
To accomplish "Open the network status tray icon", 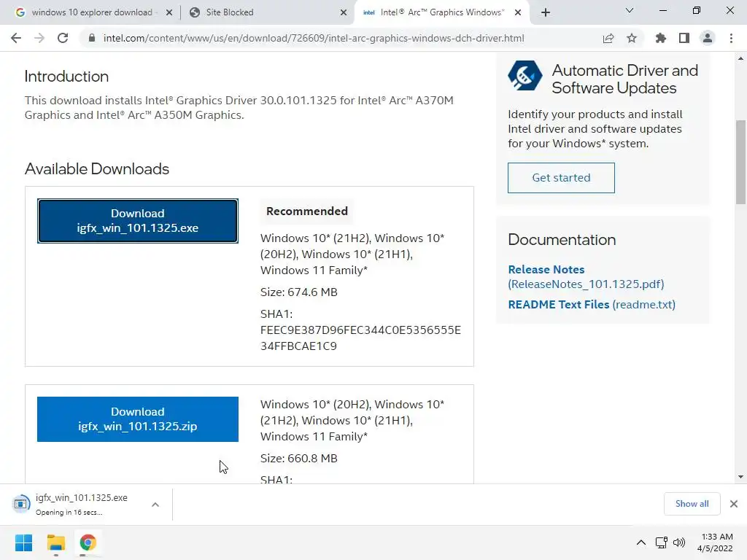I will coord(661,542).
